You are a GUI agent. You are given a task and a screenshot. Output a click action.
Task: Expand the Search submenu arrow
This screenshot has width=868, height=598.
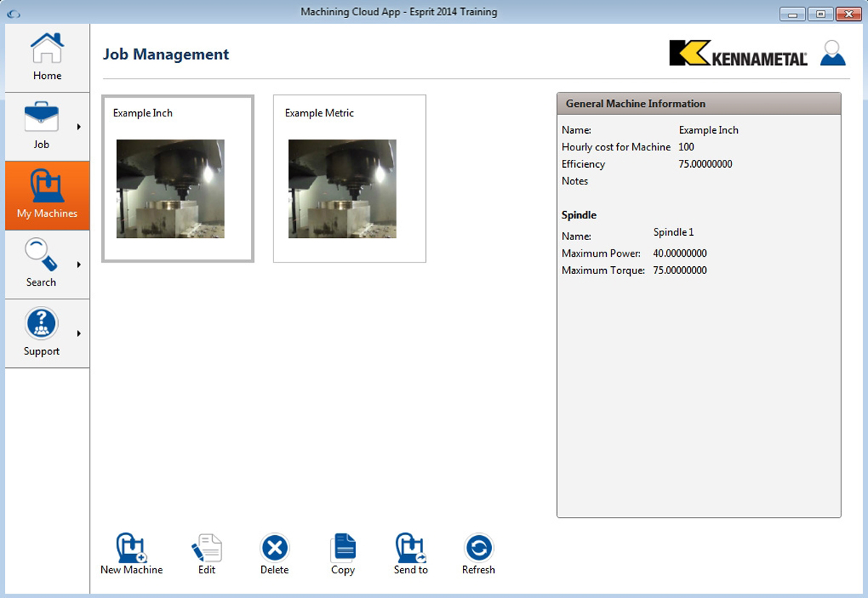point(79,265)
